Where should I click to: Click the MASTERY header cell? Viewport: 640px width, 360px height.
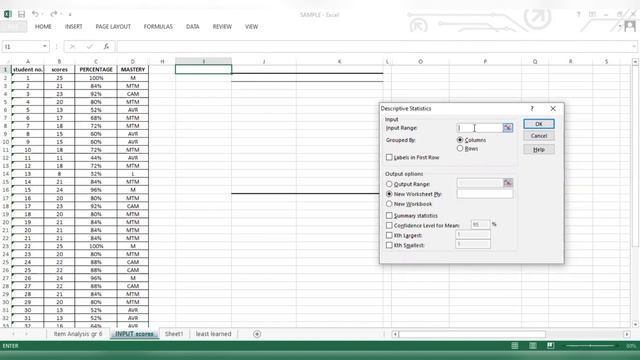tap(133, 69)
